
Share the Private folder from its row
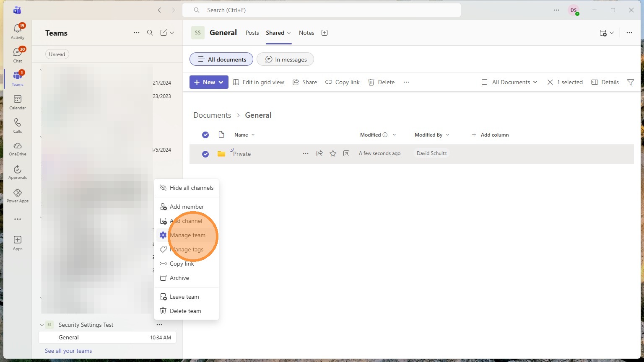point(319,154)
